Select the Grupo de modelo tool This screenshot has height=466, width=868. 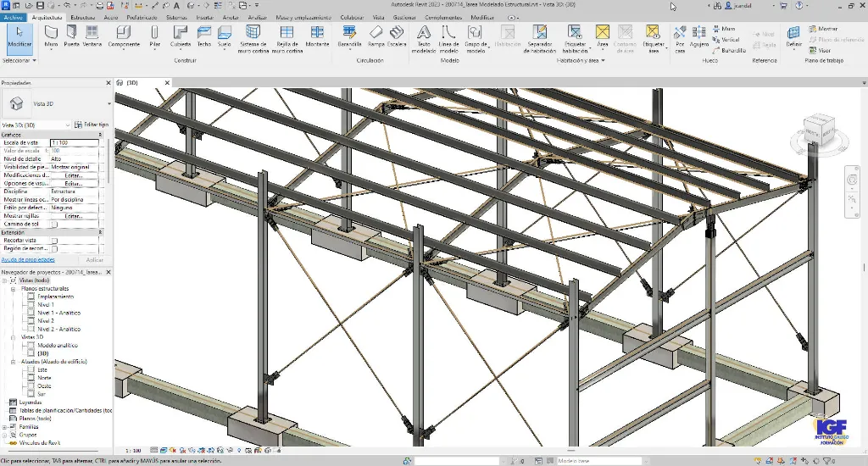(x=476, y=39)
